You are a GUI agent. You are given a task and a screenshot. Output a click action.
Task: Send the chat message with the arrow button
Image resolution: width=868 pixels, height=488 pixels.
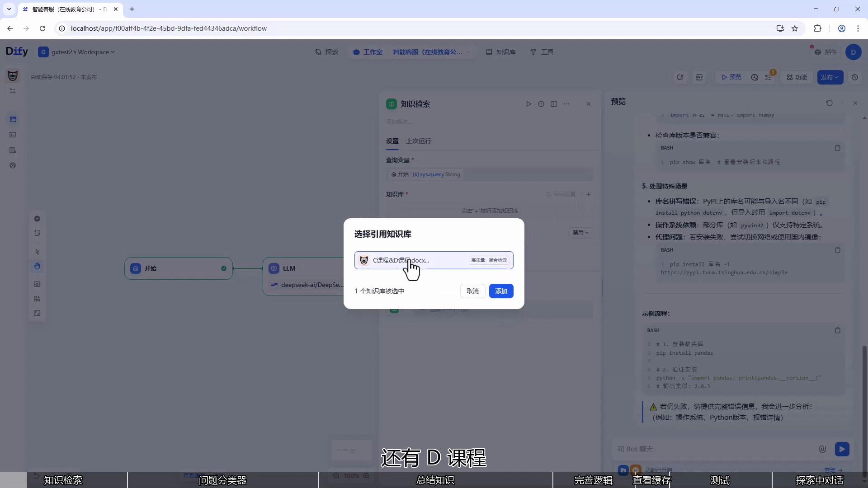[x=842, y=449]
